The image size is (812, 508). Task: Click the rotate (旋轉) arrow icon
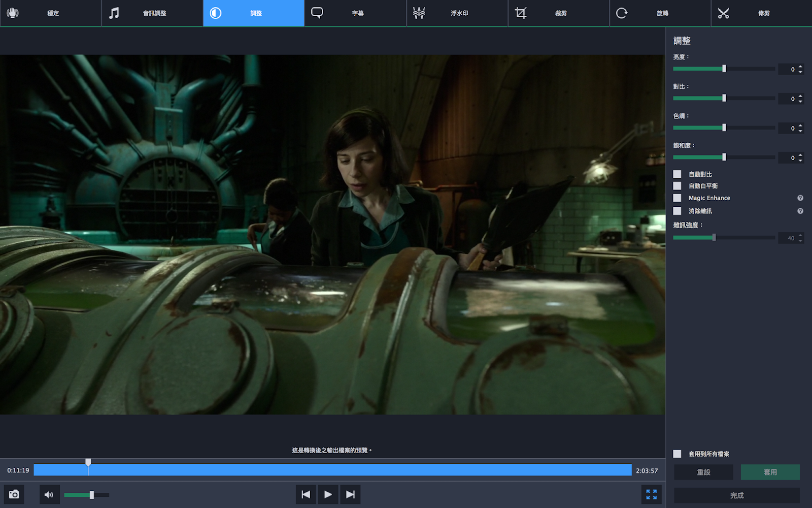pos(622,13)
